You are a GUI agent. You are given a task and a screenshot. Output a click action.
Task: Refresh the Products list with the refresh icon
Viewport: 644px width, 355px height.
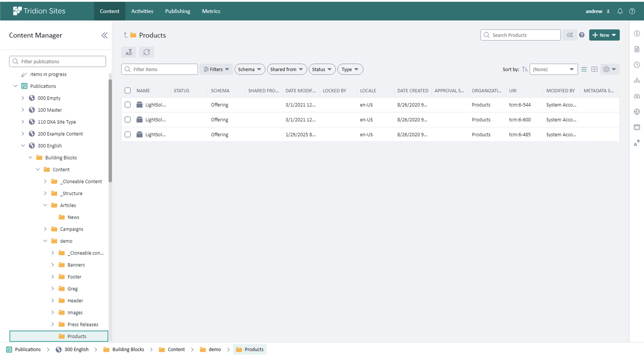(146, 52)
